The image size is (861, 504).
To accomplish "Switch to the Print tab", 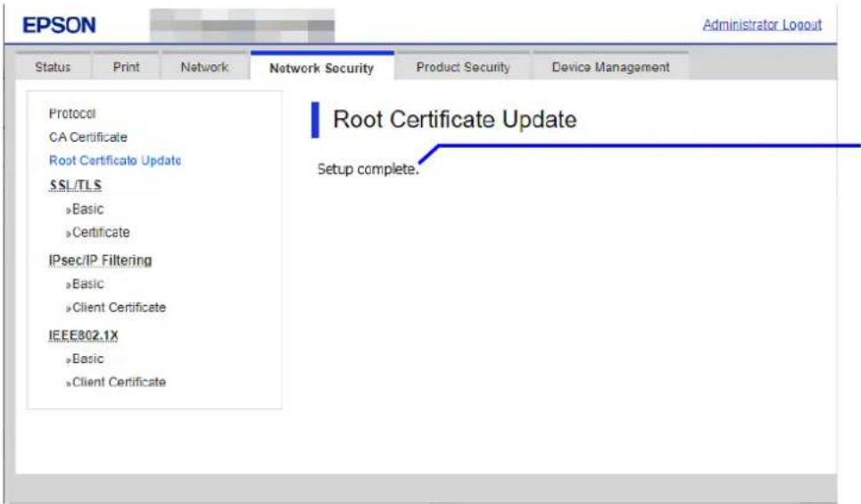I will point(126,67).
